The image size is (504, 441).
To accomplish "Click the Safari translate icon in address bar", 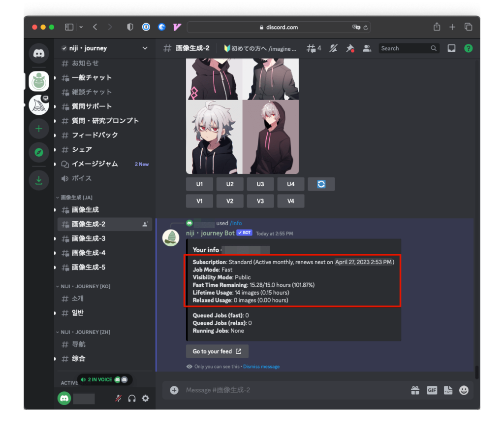I will [x=356, y=28].
